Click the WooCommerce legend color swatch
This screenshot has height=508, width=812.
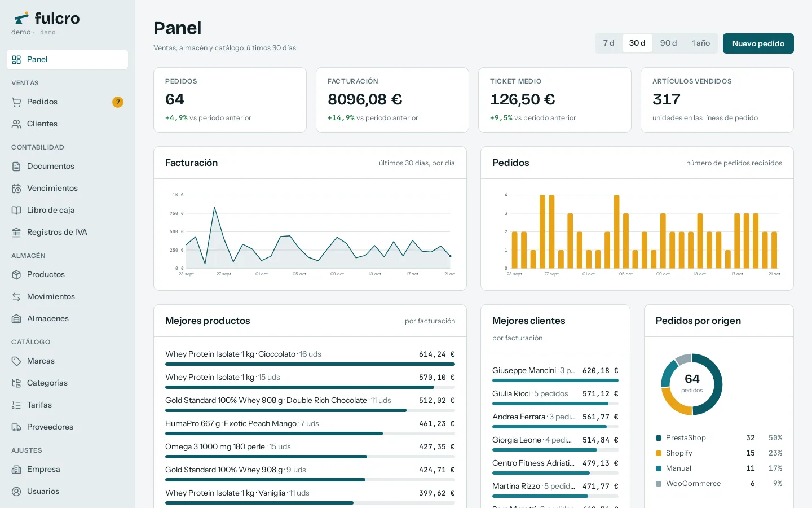(x=659, y=484)
